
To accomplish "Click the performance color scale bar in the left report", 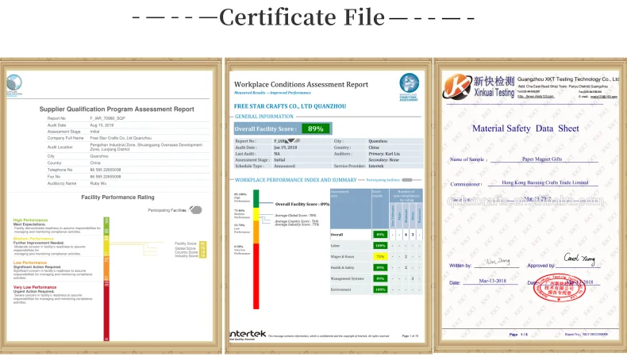I will point(106,279).
